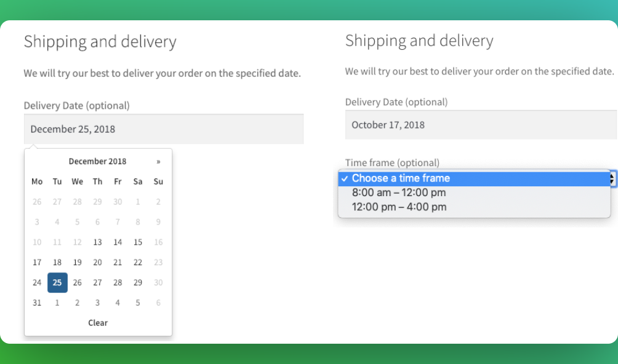Image resolution: width=618 pixels, height=364 pixels.
Task: Select the highlighted day 25 in the calendar
Action: pos(57,283)
